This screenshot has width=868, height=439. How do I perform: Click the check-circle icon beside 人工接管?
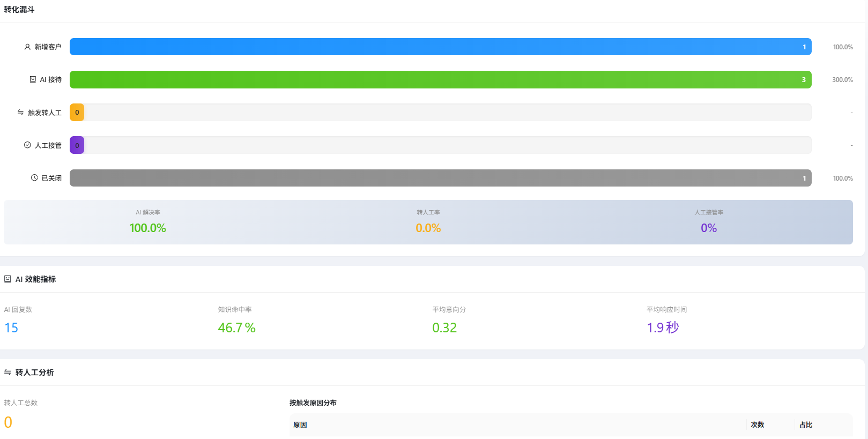tap(27, 145)
